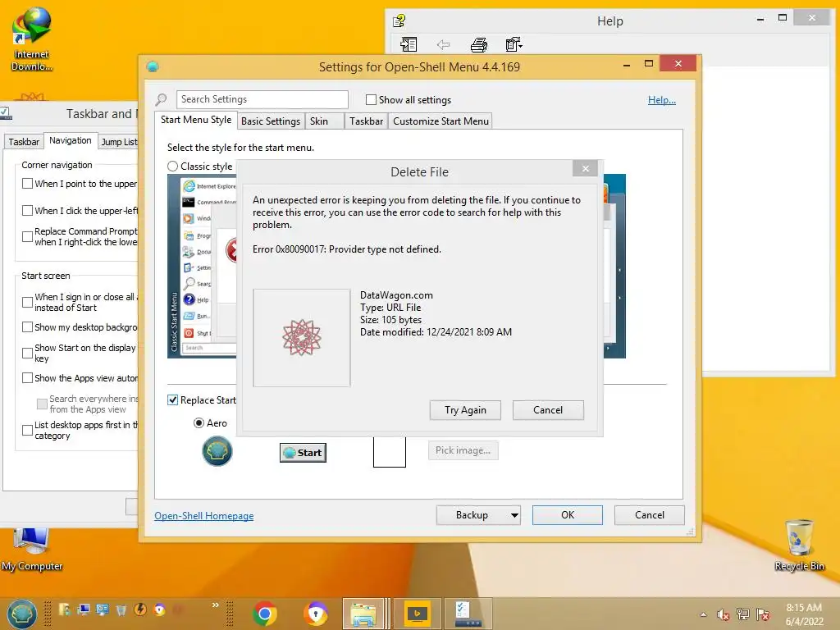The height and width of the screenshot is (630, 840).
Task: Click Cancel in the Delete File dialog
Action: point(547,410)
